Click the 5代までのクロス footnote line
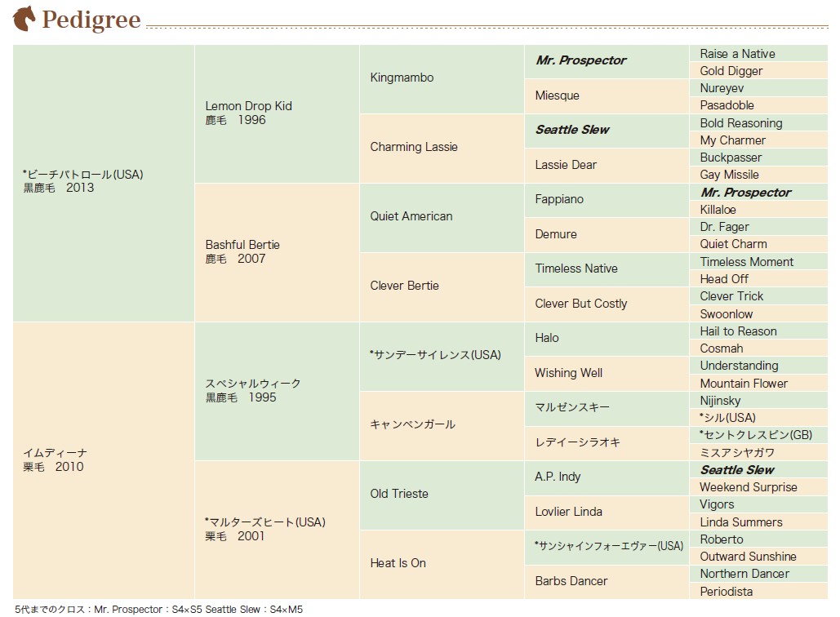 (158, 610)
